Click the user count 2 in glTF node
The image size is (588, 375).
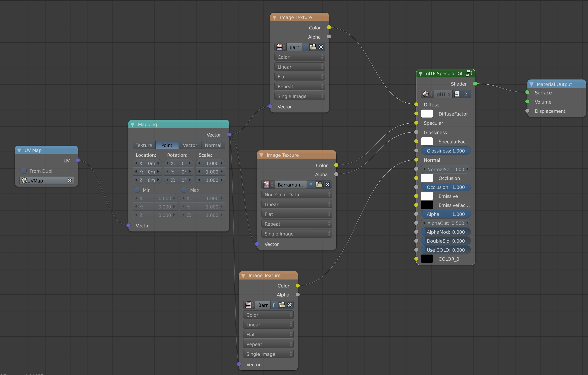pos(466,94)
